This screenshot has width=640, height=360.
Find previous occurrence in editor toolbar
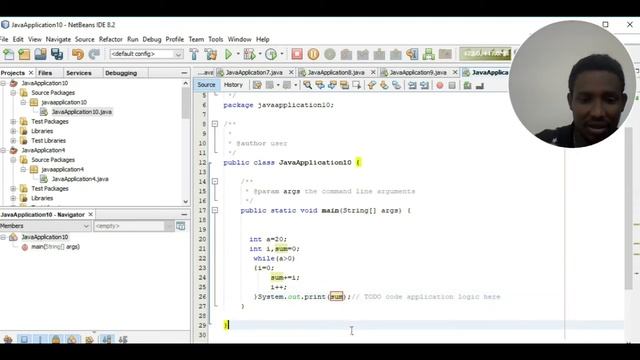pyautogui.click(x=320, y=85)
